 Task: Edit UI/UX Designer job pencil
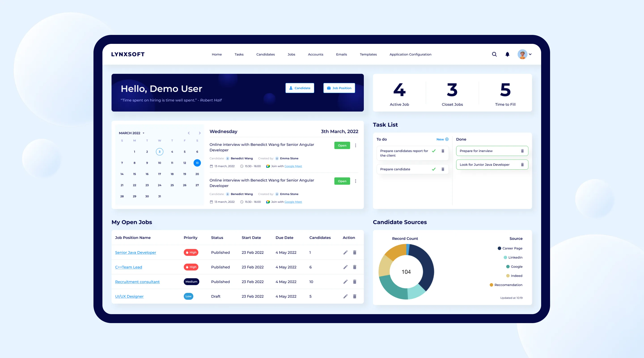pos(345,296)
